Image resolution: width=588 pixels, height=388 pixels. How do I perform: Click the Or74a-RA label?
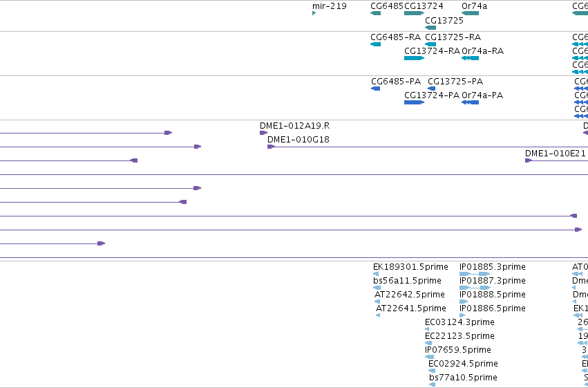tap(482, 51)
